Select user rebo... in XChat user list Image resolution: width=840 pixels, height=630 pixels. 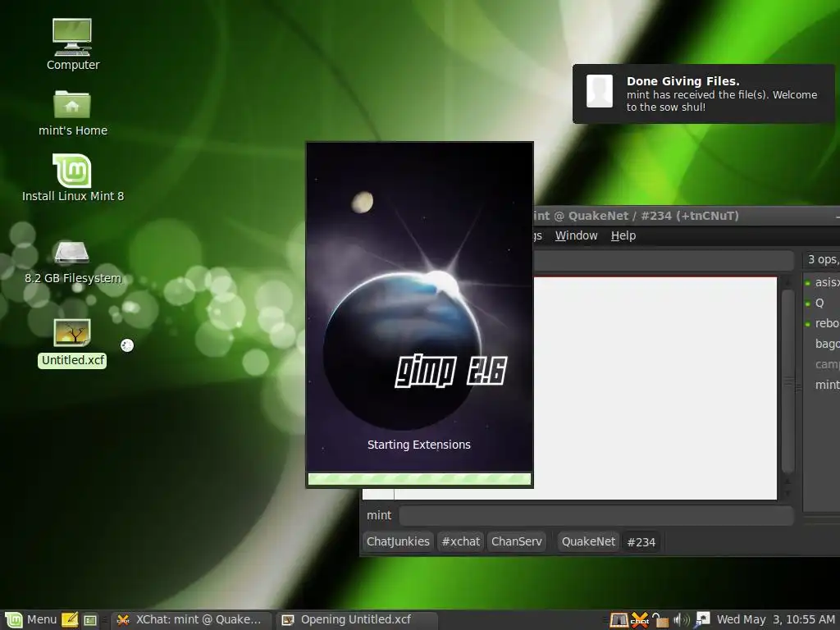821,323
